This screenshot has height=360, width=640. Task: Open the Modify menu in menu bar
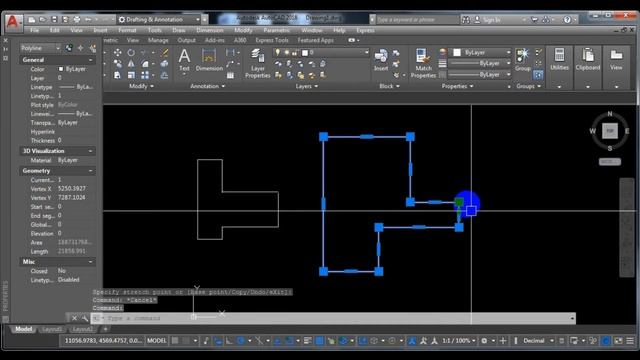click(x=243, y=30)
